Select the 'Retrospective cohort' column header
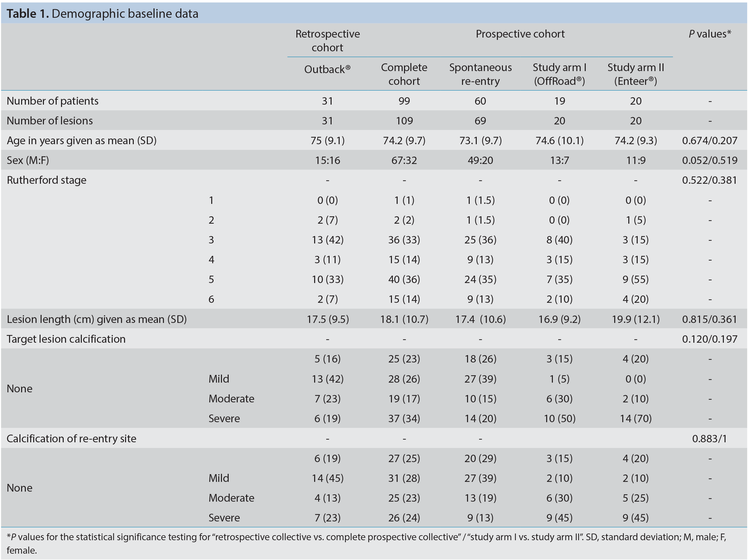 click(328, 41)
